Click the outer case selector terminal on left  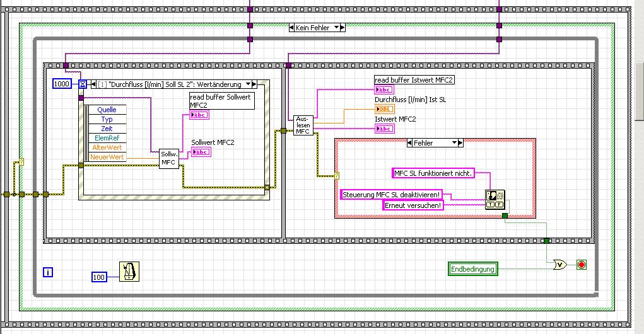click(21, 162)
